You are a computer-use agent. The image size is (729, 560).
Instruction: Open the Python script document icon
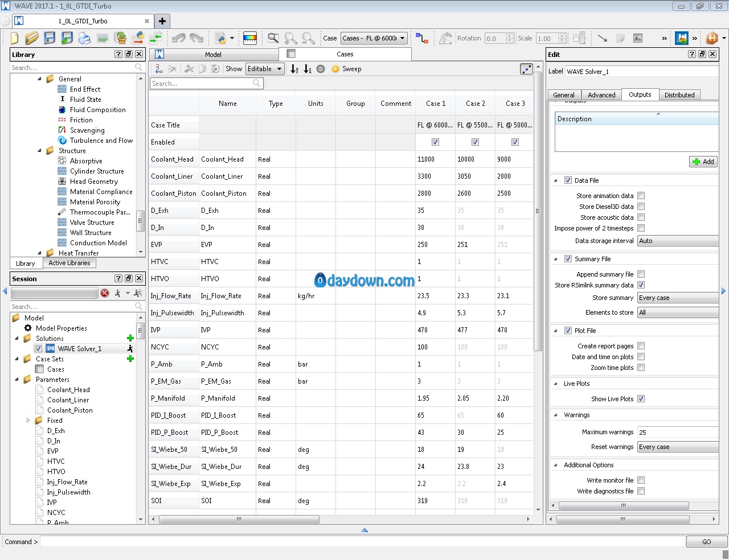click(221, 38)
